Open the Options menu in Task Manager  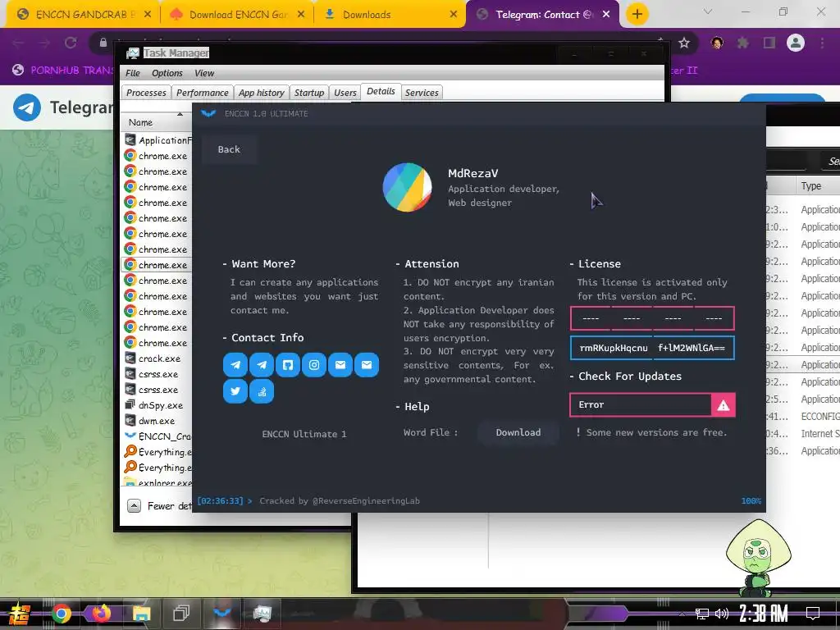tap(167, 73)
